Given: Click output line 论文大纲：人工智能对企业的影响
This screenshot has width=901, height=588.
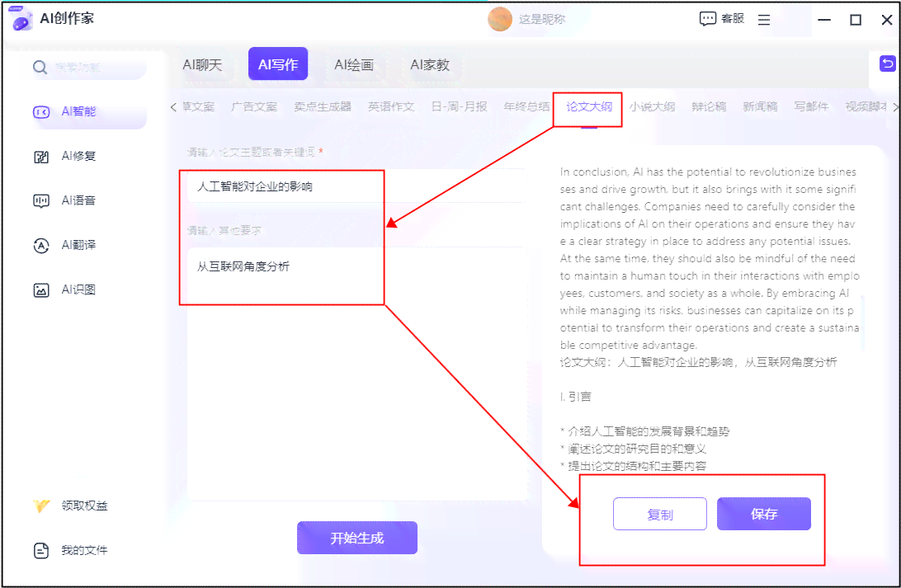Looking at the screenshot, I should (x=698, y=362).
